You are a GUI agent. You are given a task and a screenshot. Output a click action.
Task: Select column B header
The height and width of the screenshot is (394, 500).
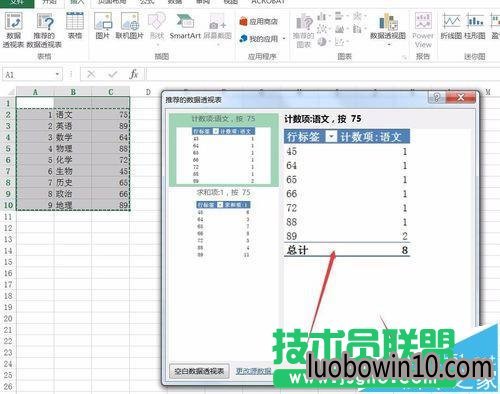click(x=73, y=92)
